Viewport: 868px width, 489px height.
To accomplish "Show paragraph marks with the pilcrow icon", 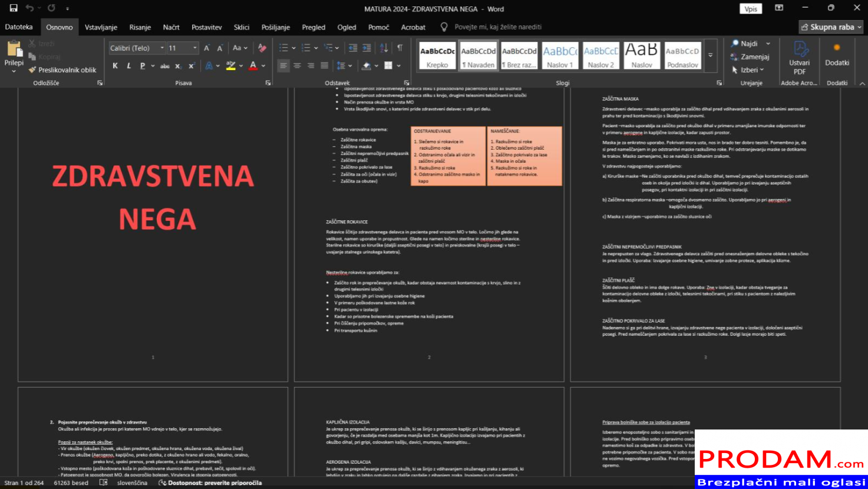I will tap(400, 48).
